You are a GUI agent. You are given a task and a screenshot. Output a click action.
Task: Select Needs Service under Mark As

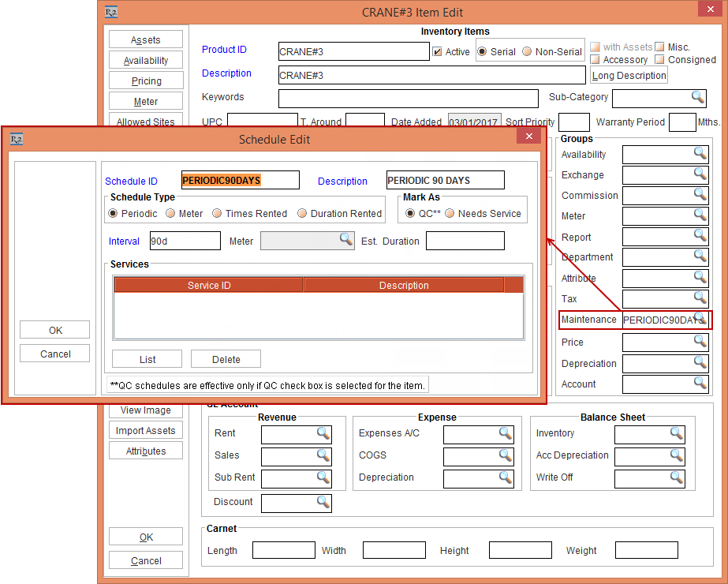coord(451,214)
